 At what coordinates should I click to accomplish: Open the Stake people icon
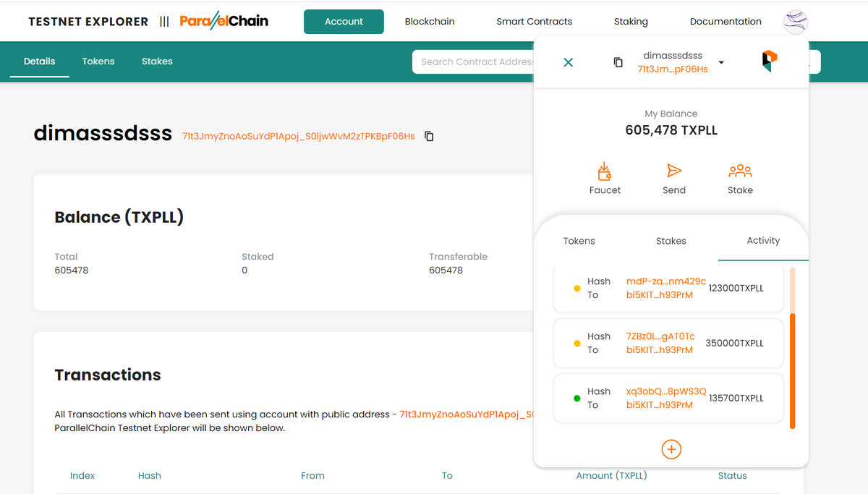pyautogui.click(x=740, y=171)
